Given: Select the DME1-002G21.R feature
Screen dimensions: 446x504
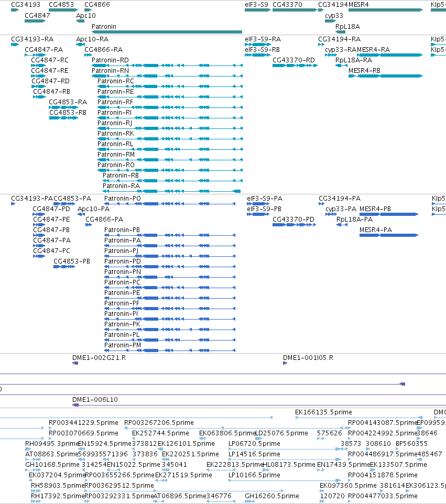Looking at the screenshot, I should tap(75, 363).
